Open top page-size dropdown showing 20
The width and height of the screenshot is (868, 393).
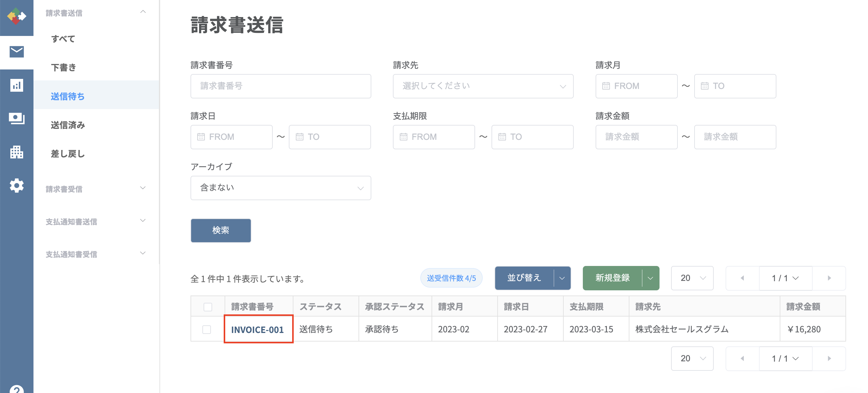[x=692, y=278]
